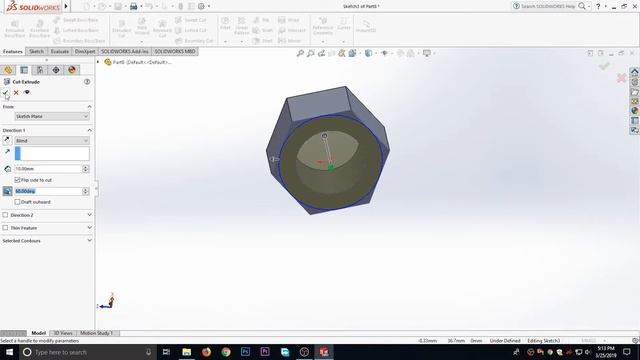Cancel the feature via viewport red X
The image size is (640, 360).
621,78
